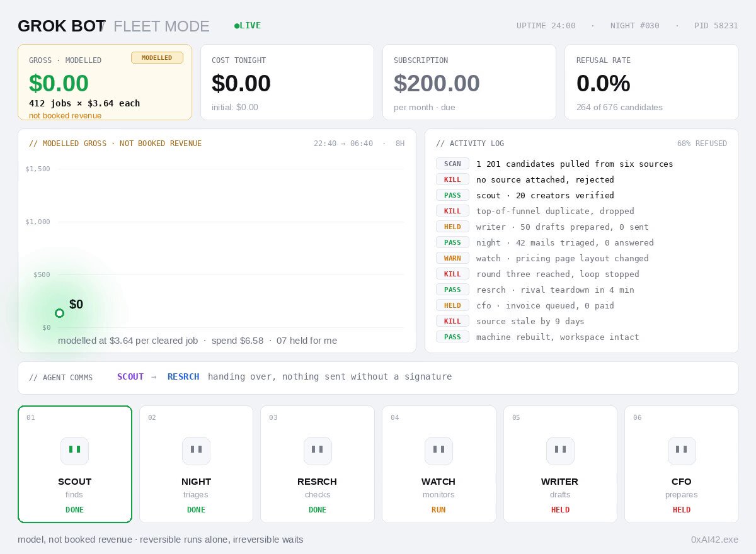Image resolution: width=756 pixels, height=554 pixels.
Task: Click the SCOUT agent pause icon
Action: click(x=74, y=451)
